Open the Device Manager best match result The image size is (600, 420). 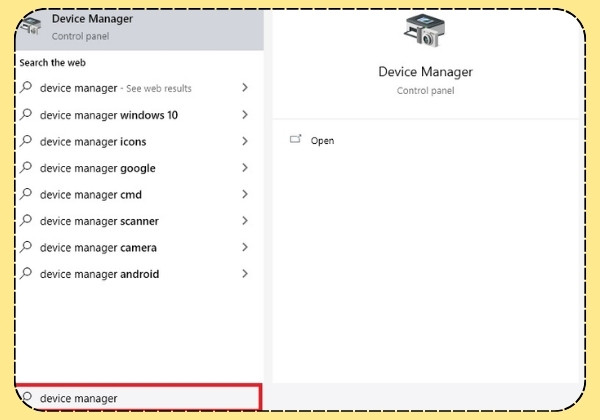pos(140,30)
